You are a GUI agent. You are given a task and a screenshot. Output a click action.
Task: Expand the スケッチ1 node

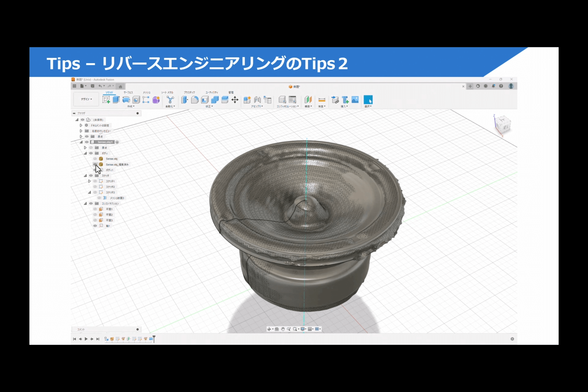pos(89,181)
